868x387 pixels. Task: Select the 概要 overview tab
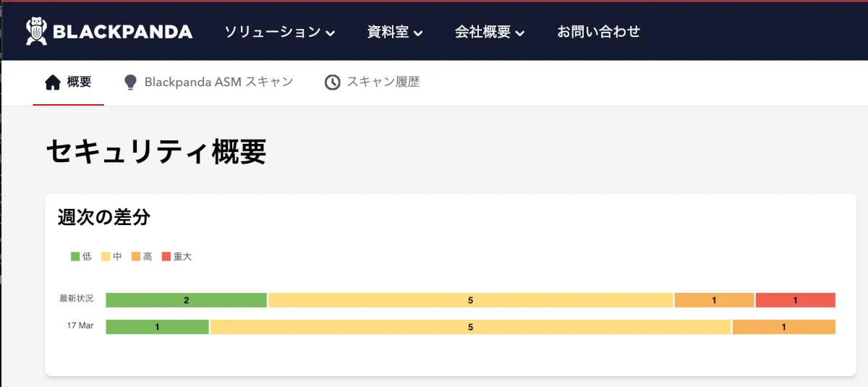(x=79, y=82)
